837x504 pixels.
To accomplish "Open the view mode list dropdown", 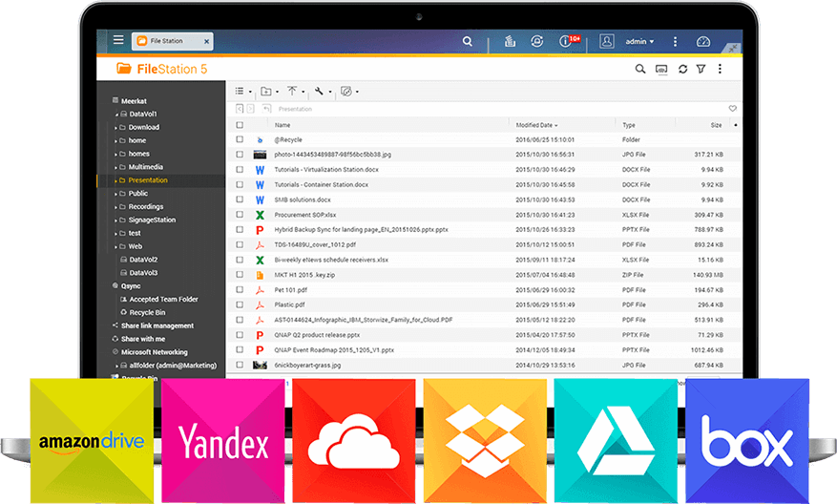I will (x=242, y=92).
